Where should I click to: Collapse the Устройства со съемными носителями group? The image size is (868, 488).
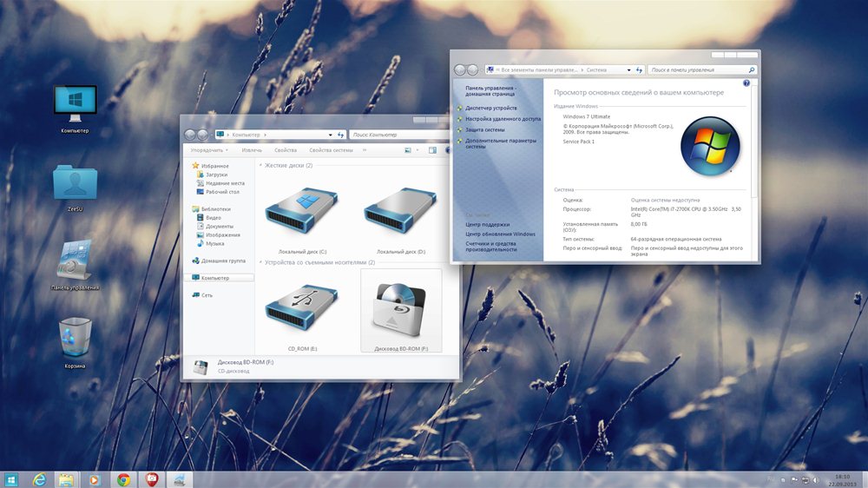260,262
